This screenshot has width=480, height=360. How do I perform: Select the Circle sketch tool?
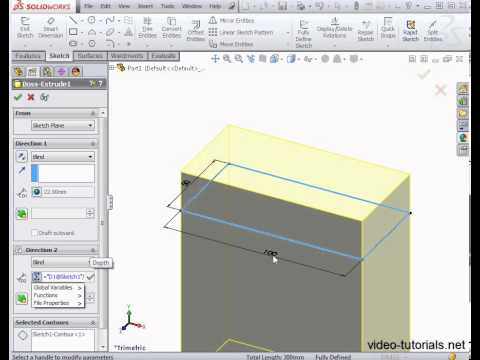coord(91,21)
